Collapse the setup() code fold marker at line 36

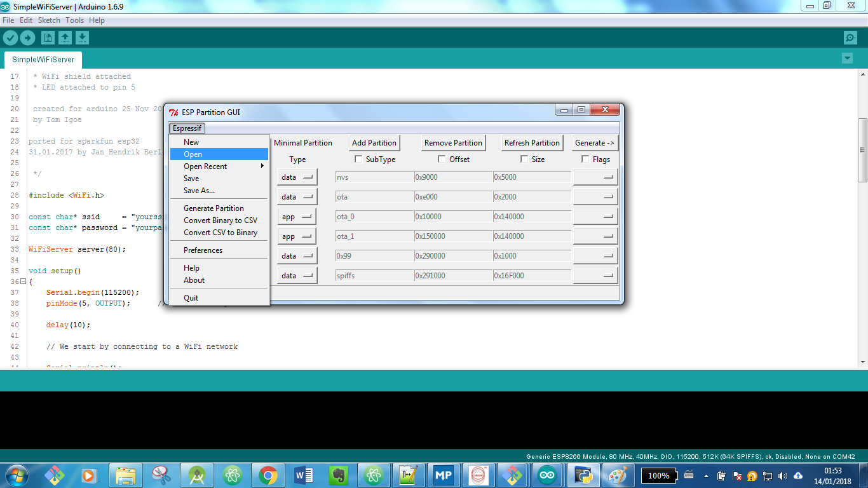pos(23,281)
